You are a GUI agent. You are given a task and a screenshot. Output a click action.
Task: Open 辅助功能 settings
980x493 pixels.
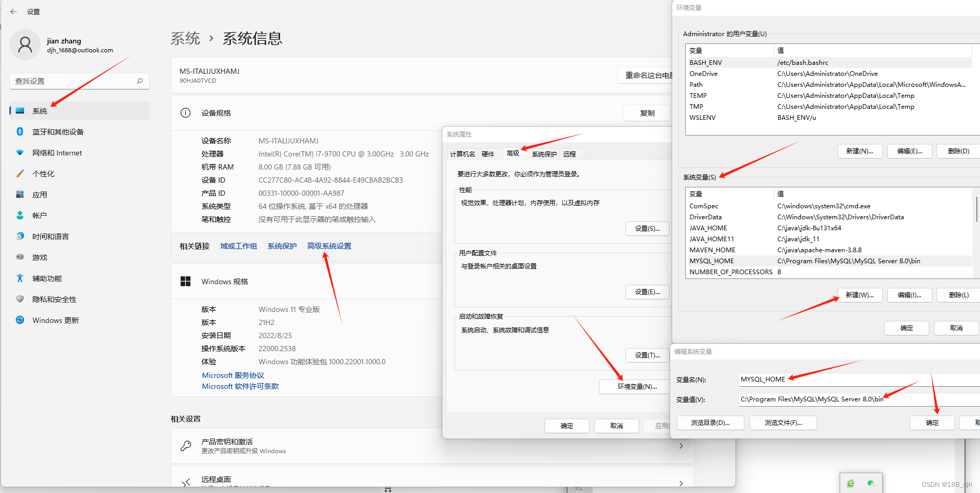click(80, 278)
